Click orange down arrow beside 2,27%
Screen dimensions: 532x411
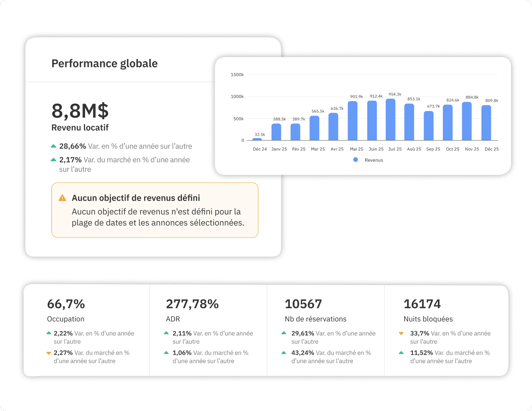click(x=48, y=353)
